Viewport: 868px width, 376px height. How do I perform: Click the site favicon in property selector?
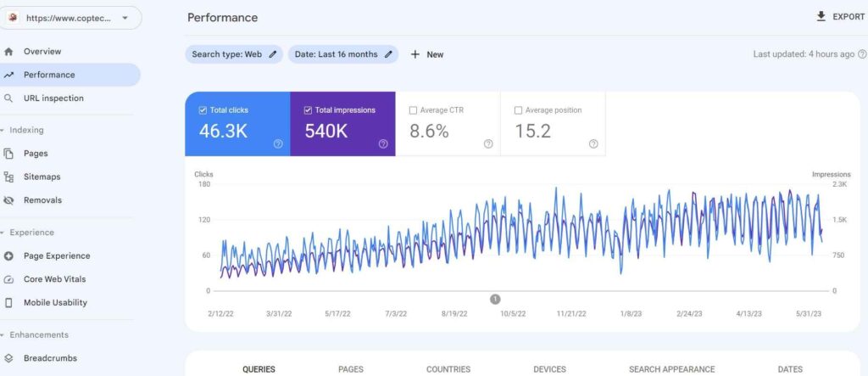(x=13, y=18)
